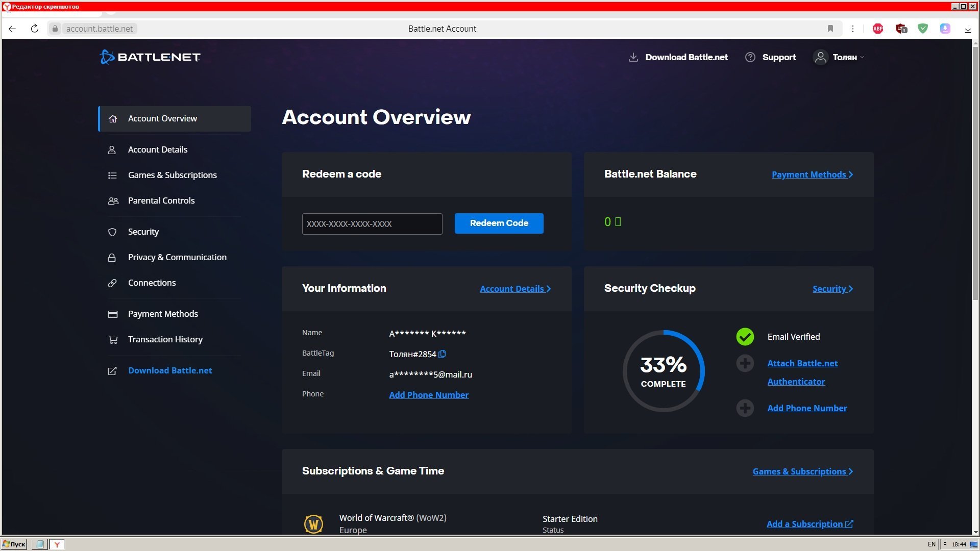Click the Redeem Code button
980x551 pixels.
click(x=499, y=223)
